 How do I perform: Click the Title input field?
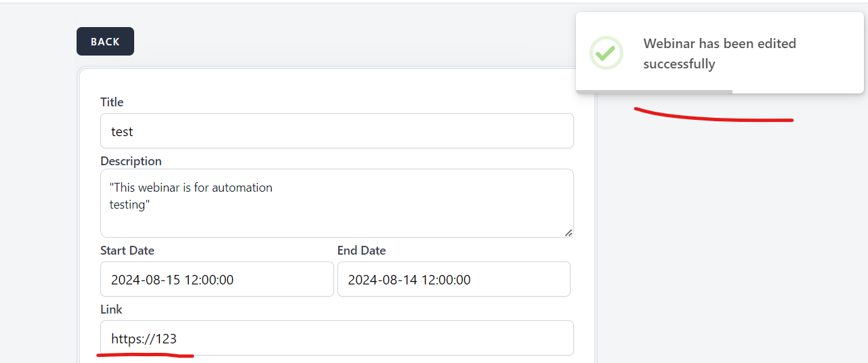tap(337, 131)
